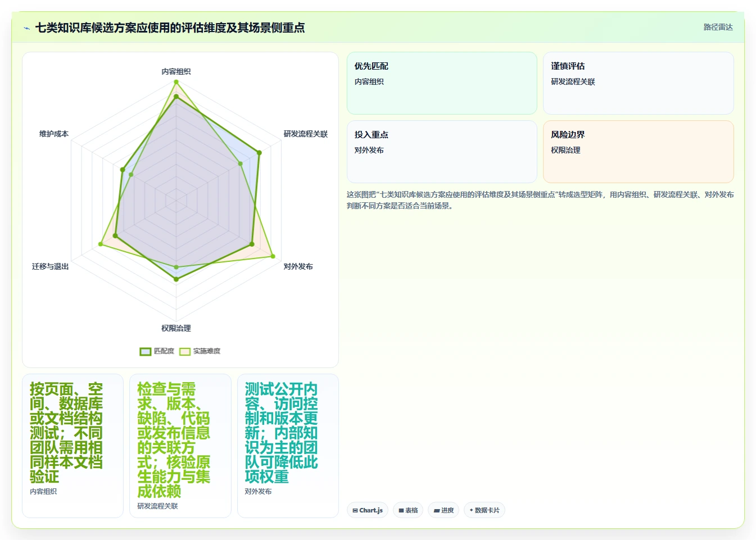Select the 表格 tag

pos(408,510)
